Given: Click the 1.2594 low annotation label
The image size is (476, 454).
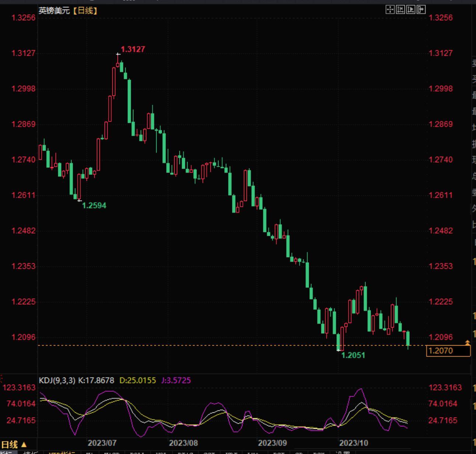Looking at the screenshot, I should [94, 206].
